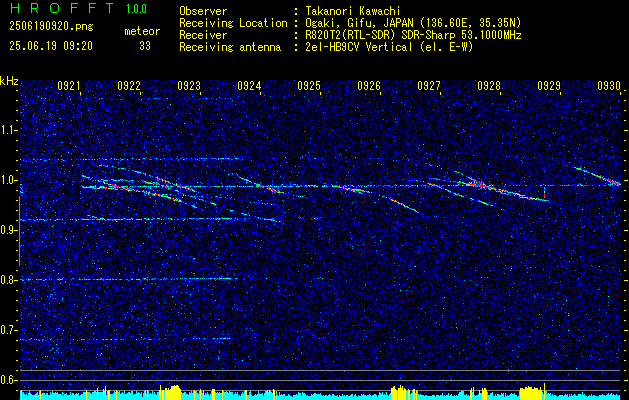
Task: Click the kHz axis unit label
Action: coord(9,81)
